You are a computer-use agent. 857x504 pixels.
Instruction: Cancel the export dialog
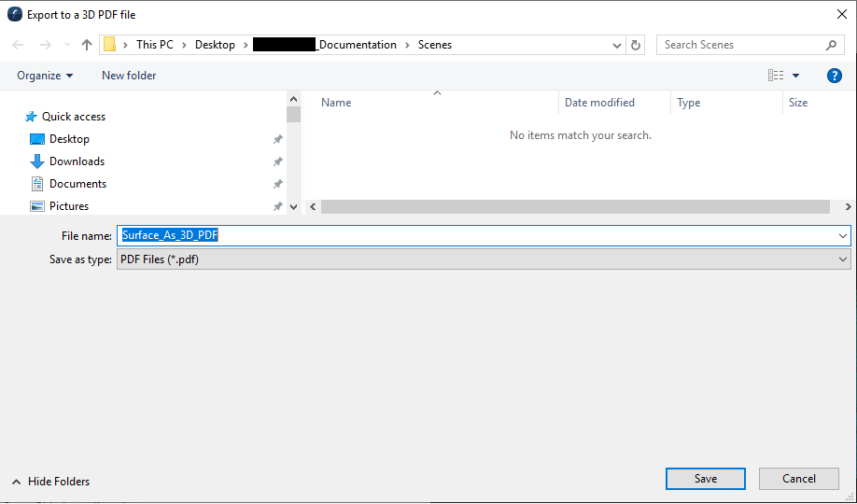(799, 479)
